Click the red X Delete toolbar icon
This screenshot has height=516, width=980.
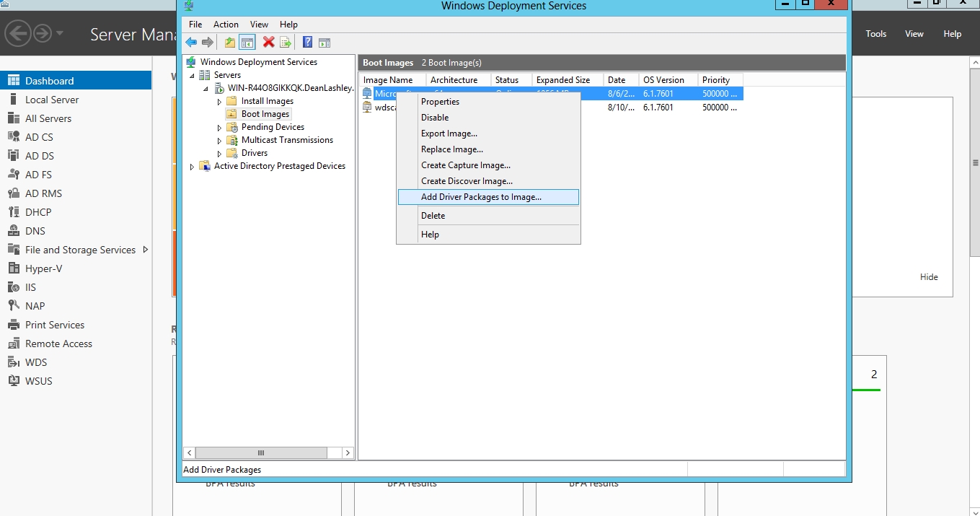(268, 43)
